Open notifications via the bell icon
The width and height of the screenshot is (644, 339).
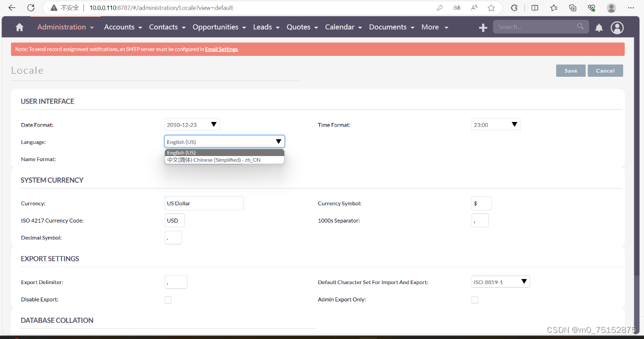[599, 28]
